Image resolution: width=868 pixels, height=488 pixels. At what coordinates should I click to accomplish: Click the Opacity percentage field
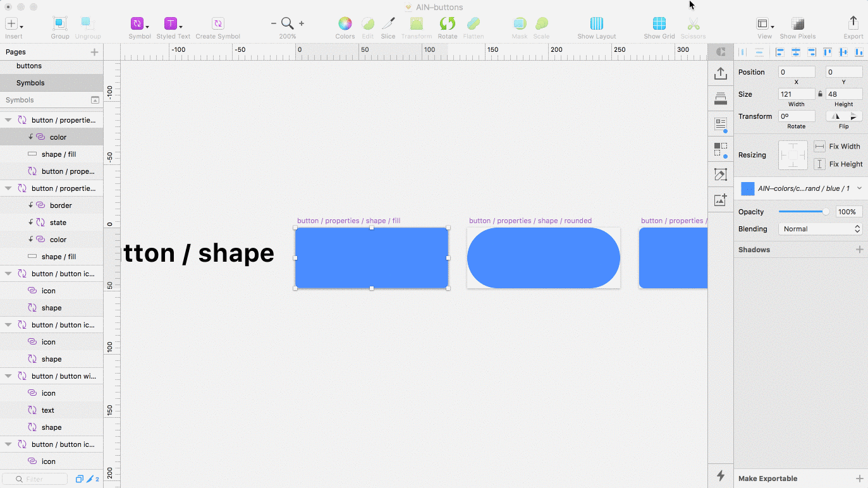[849, 212]
